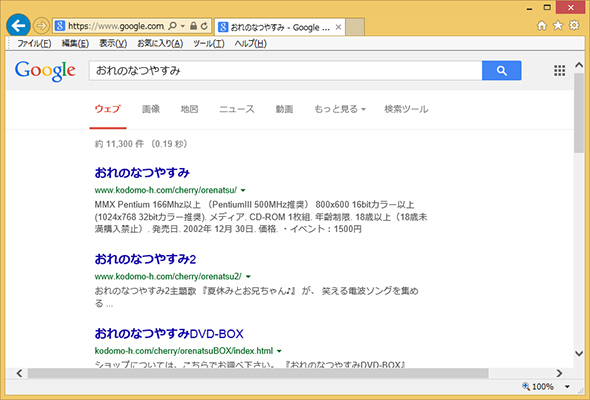Click the zoom magnifier 100% indicator
The height and width of the screenshot is (400, 590).
(538, 386)
